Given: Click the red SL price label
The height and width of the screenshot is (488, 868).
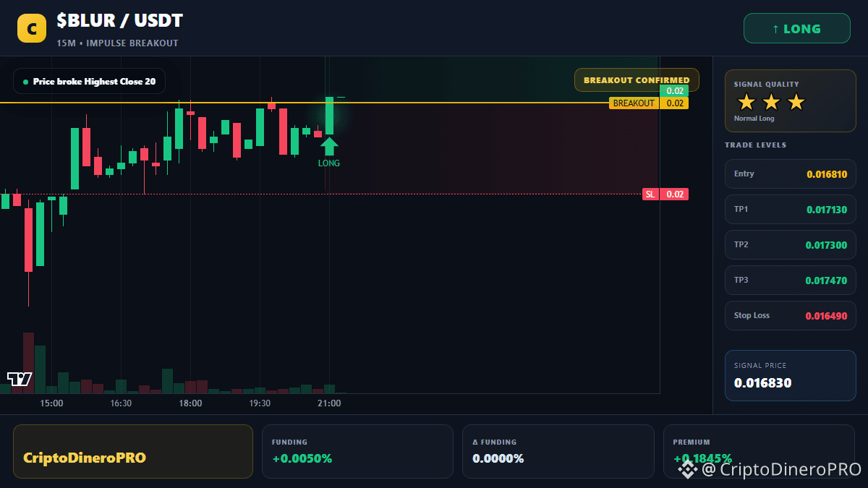Looking at the screenshot, I should click(x=650, y=194).
